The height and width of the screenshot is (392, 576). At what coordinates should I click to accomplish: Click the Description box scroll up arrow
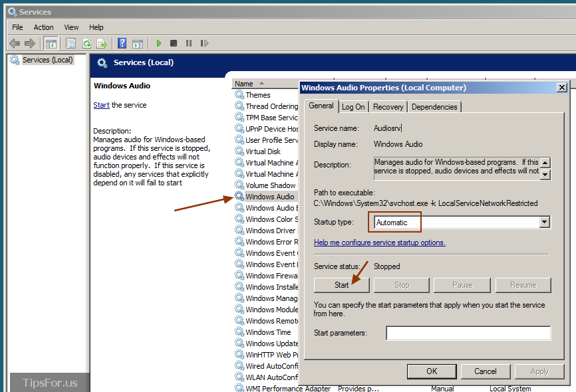pyautogui.click(x=545, y=162)
